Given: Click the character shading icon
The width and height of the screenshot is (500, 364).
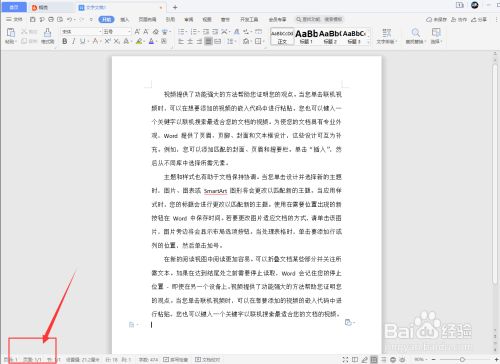Looking at the screenshot, I should (164, 41).
